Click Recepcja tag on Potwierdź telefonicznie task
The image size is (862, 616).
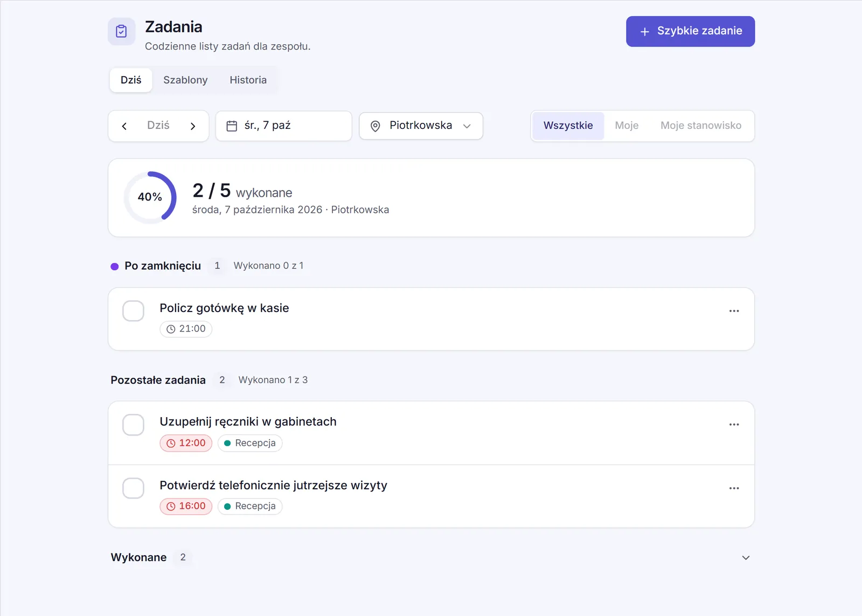pyautogui.click(x=250, y=506)
